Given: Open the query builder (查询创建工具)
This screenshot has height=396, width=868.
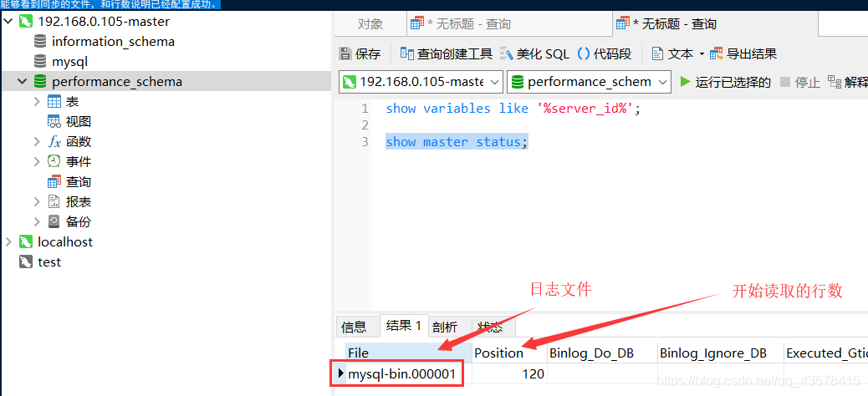Looking at the screenshot, I should (x=447, y=53).
